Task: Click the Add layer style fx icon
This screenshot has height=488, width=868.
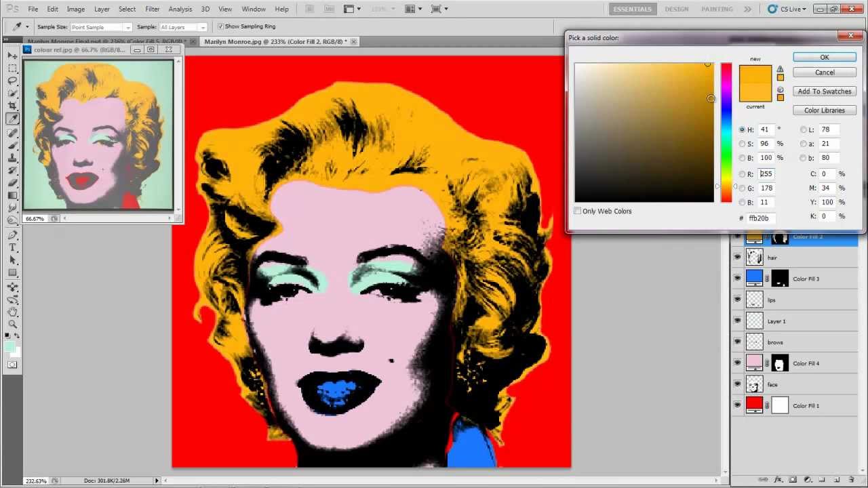Action: 779,479
